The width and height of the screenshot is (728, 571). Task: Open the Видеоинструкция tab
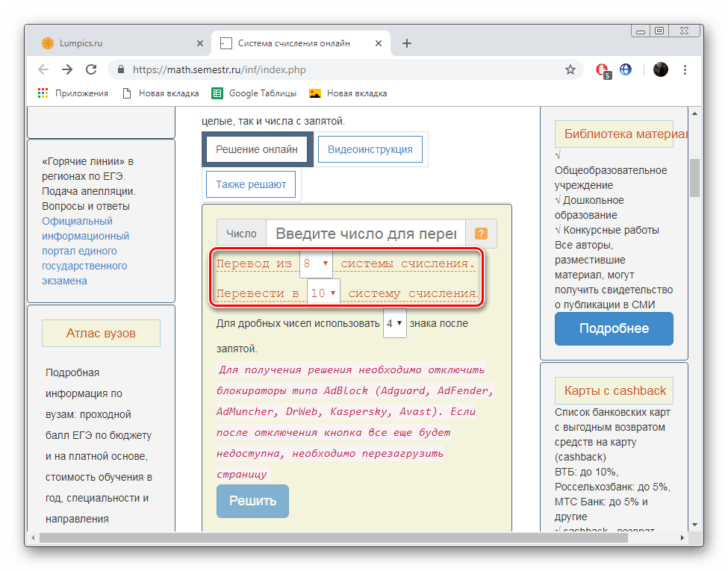click(x=370, y=149)
